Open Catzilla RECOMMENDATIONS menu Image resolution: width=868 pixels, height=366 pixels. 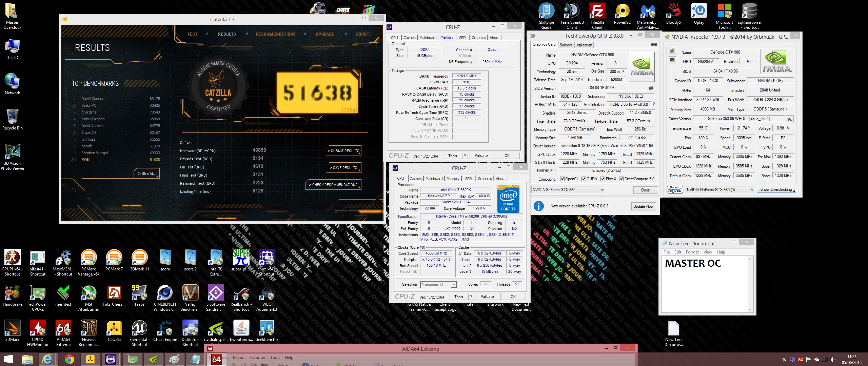[x=275, y=34]
